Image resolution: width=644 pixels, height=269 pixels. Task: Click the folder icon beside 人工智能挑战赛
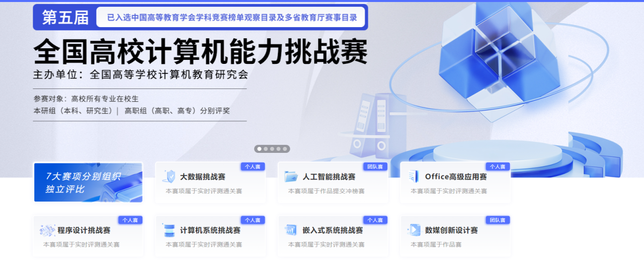pyautogui.click(x=291, y=176)
